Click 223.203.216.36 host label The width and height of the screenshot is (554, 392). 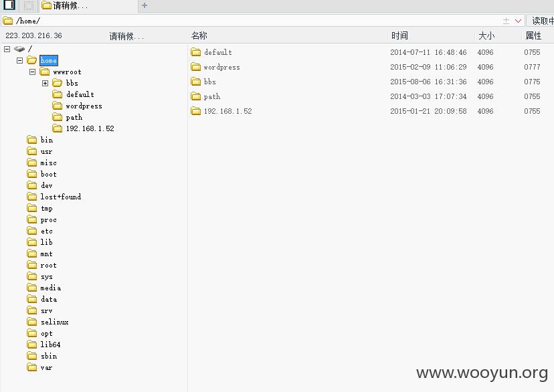(x=33, y=35)
